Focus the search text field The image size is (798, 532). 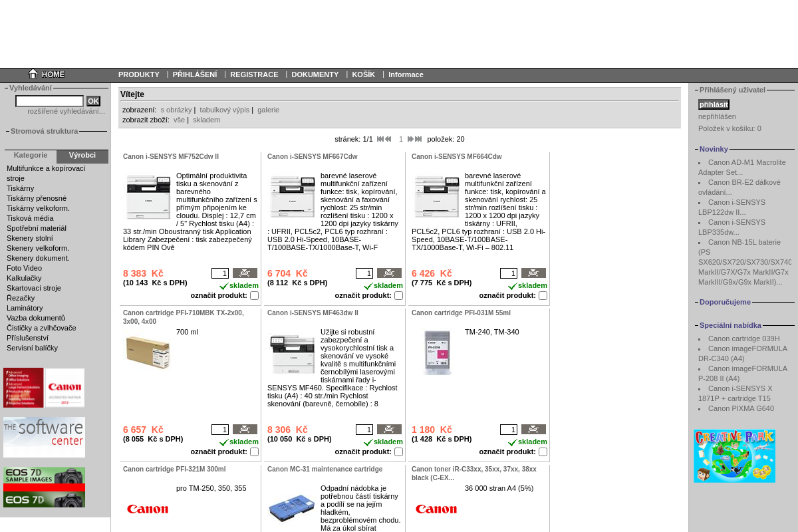pos(49,101)
